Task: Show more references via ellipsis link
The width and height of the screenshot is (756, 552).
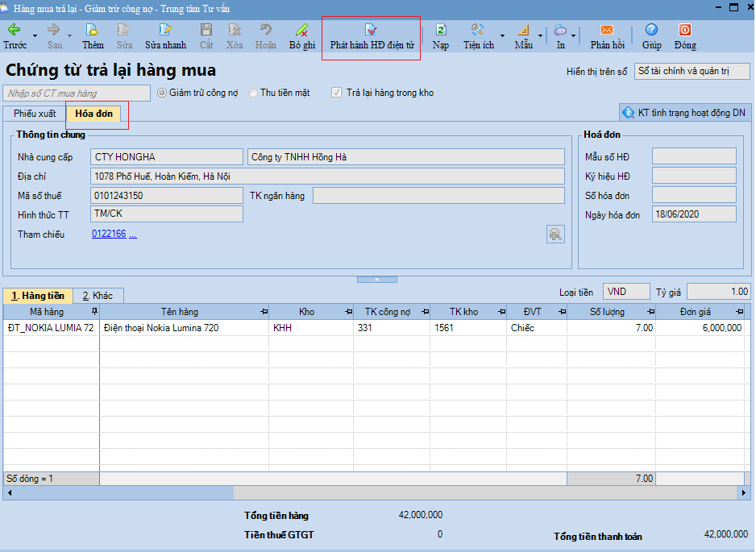Action: [133, 234]
